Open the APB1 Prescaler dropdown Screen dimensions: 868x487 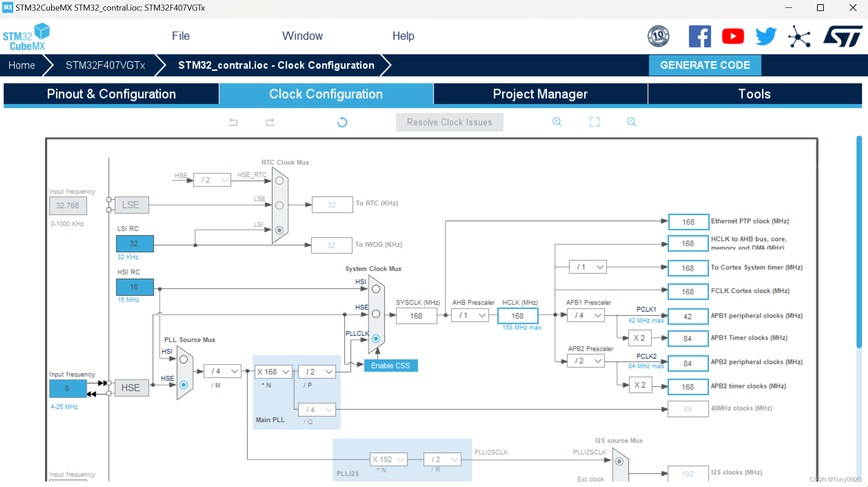[x=586, y=315]
